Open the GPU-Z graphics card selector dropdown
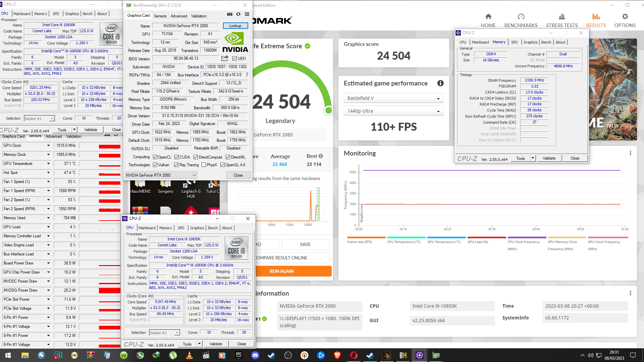The width and height of the screenshot is (644, 362). coord(161,175)
